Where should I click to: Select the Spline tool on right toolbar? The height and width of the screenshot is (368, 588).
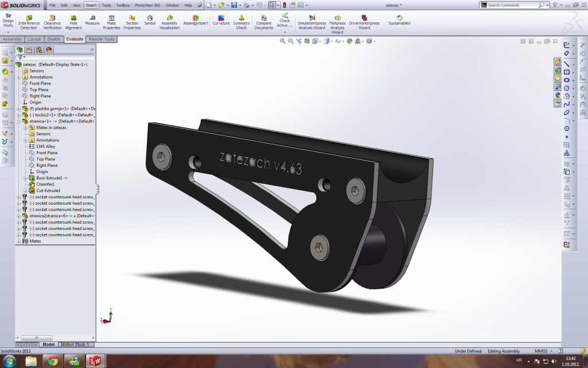[x=567, y=105]
